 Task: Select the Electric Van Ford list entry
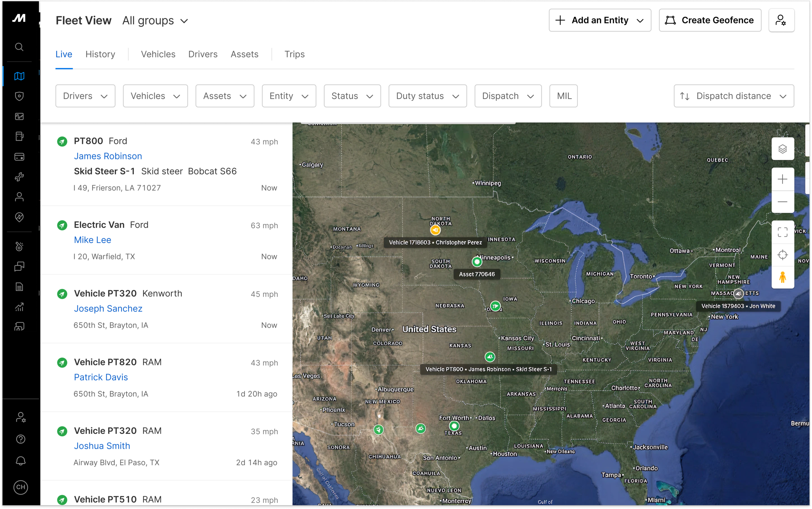click(167, 240)
